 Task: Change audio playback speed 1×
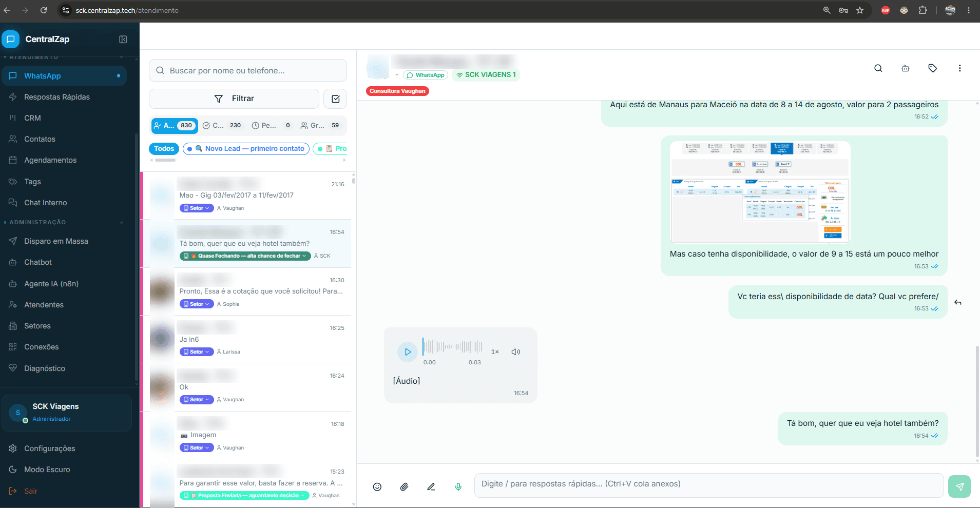(x=495, y=352)
